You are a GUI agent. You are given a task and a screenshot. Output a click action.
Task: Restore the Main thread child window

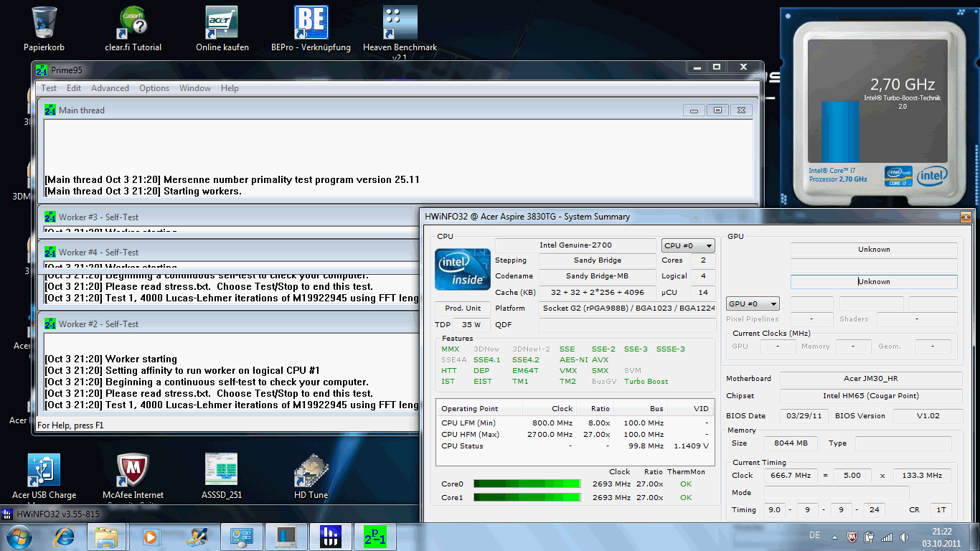coord(717,110)
